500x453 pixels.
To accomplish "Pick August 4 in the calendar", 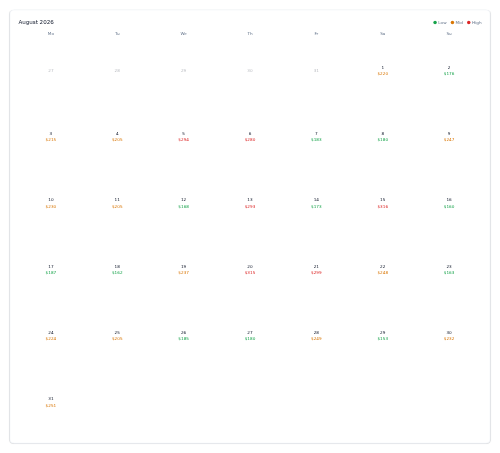I will (x=117, y=136).
